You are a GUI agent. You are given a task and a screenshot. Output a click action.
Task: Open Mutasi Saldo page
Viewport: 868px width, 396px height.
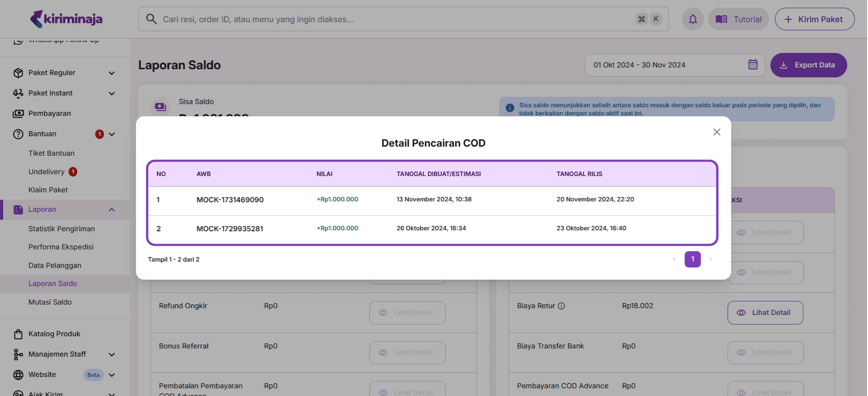point(50,302)
